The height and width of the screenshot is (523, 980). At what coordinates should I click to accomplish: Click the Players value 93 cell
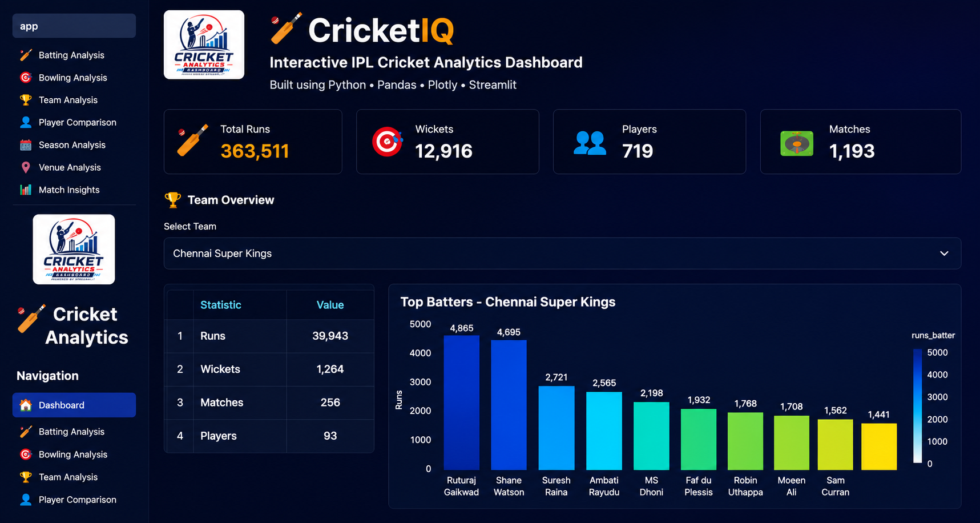click(x=330, y=436)
